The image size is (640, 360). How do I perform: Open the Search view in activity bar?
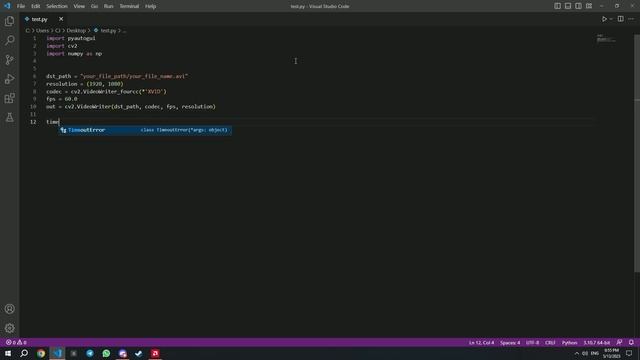[x=9, y=40]
